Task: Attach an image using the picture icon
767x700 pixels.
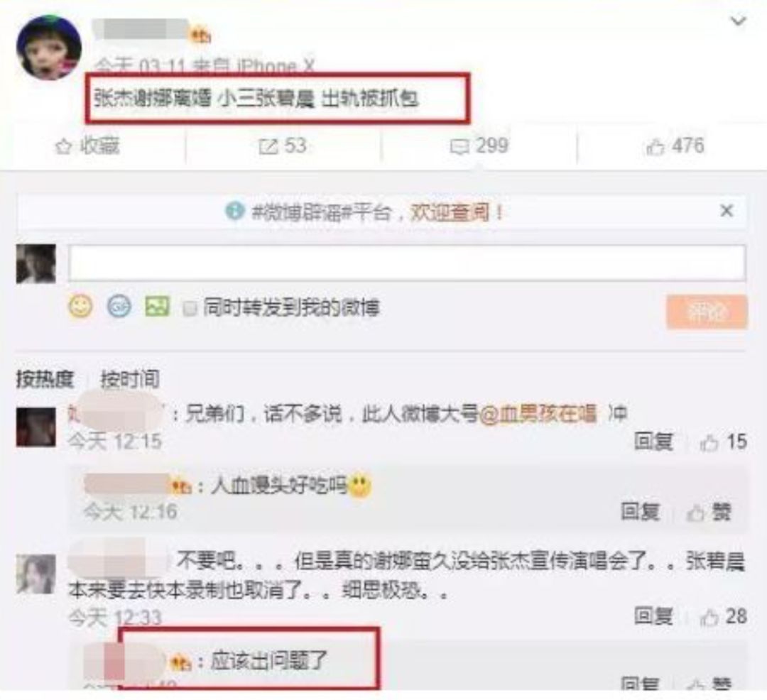Action: coord(157,307)
